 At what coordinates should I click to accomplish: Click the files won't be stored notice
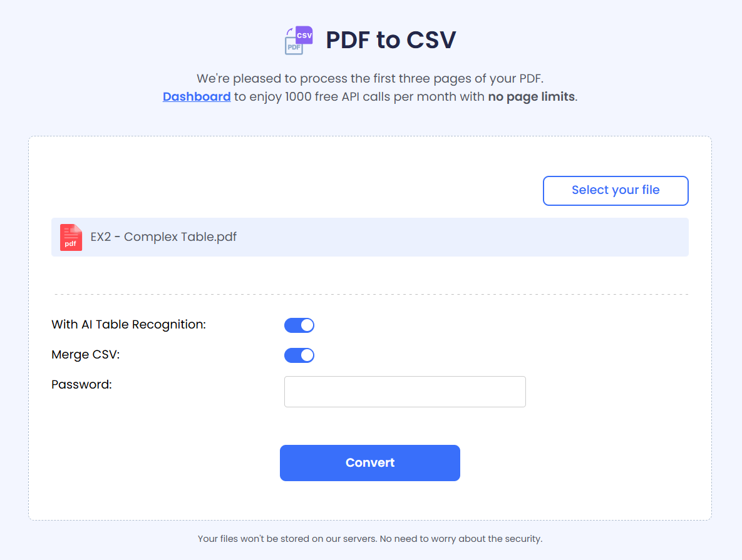369,538
